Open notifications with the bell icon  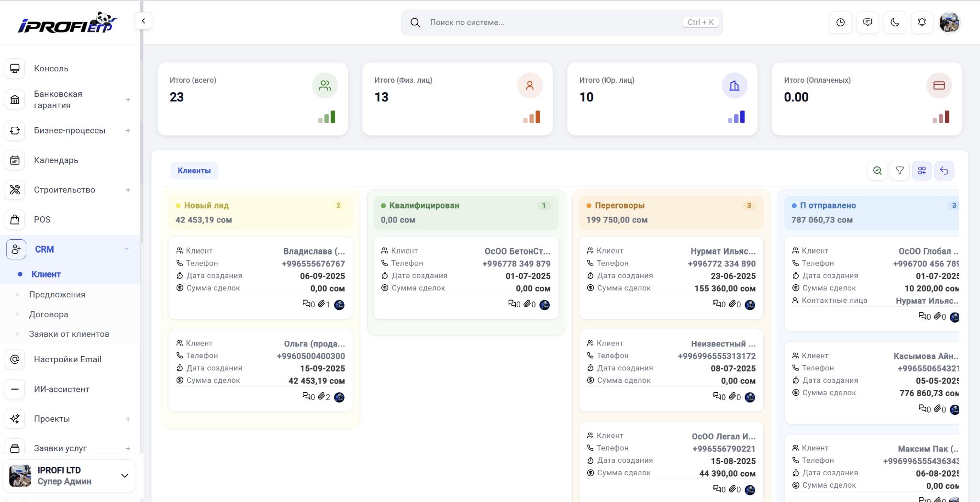922,22
